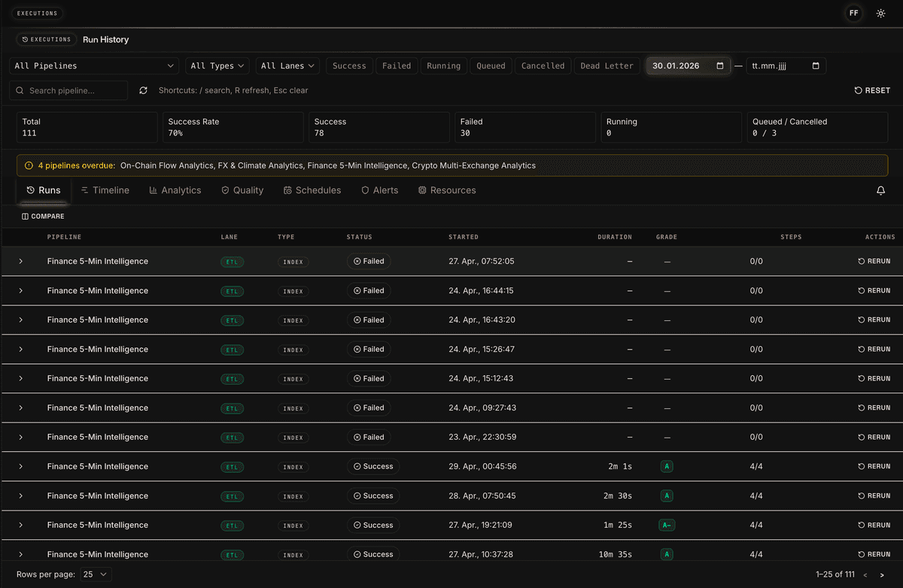903x588 pixels.
Task: Open the notifications bell icon
Action: pyautogui.click(x=881, y=191)
